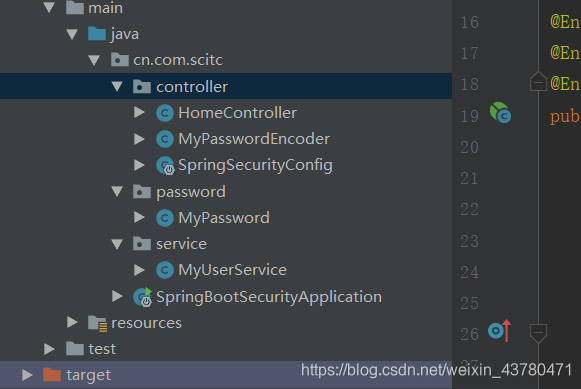Click the annotation text on line 17

[565, 53]
